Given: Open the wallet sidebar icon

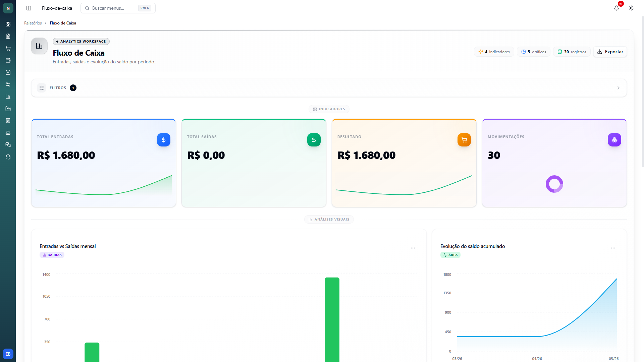Looking at the screenshot, I should pyautogui.click(x=8, y=60).
